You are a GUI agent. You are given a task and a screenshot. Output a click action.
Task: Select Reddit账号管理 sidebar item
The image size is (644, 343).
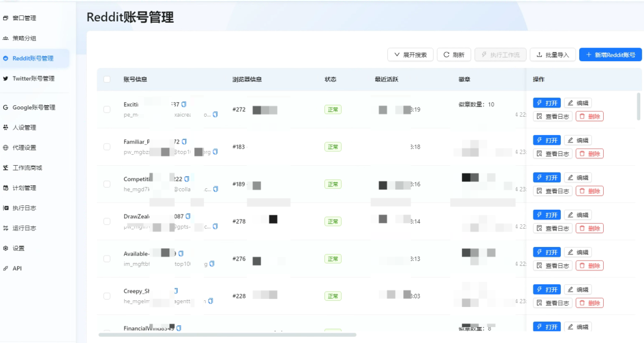(x=33, y=58)
